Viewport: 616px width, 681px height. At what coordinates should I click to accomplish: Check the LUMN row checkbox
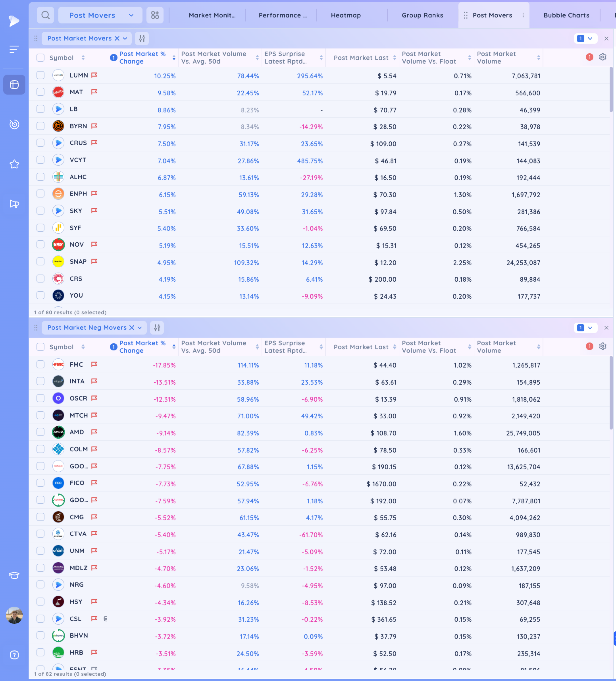[x=40, y=75]
